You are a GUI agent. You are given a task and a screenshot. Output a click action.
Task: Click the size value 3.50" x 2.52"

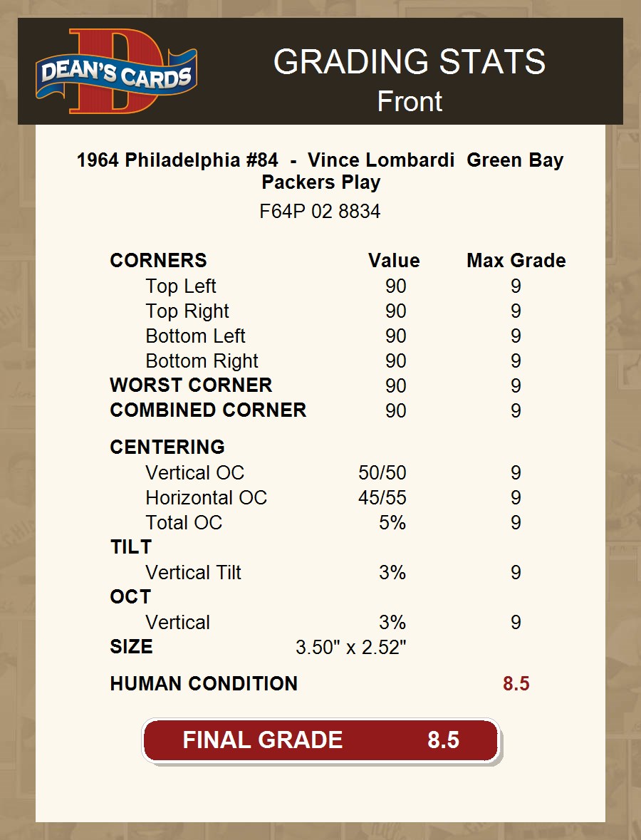(350, 648)
